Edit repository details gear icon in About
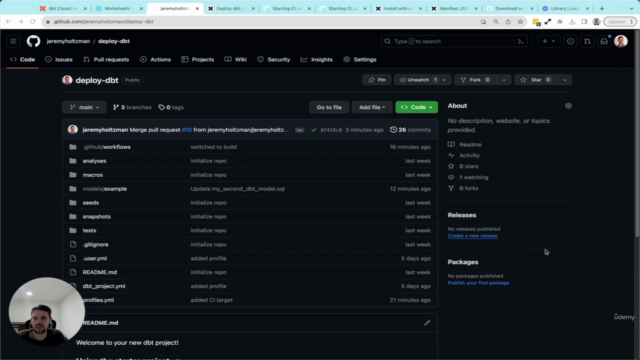Viewport: 640px width, 360px height. (568, 106)
